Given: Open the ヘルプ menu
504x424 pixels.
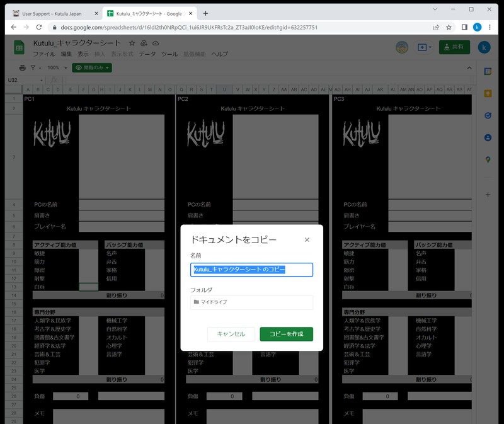Looking at the screenshot, I should [219, 54].
